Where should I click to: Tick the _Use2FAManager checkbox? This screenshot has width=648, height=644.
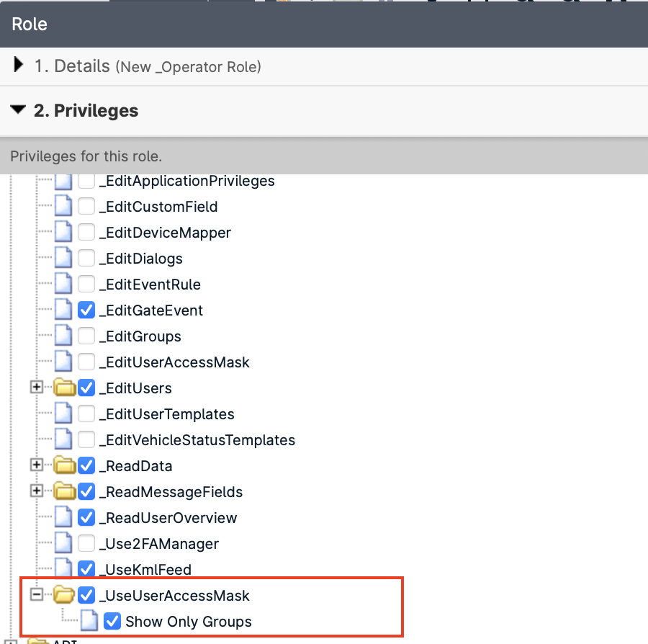click(86, 544)
